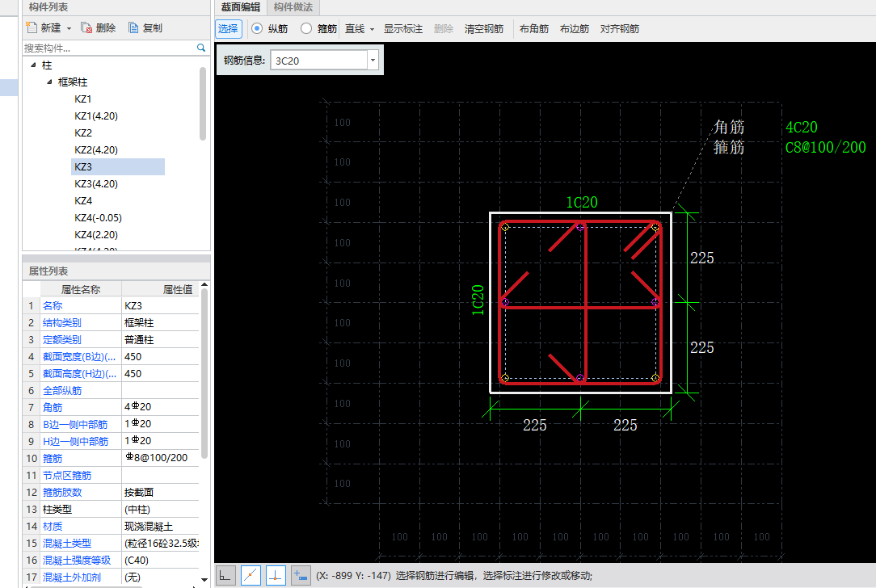Viewport: 876px width, 588px height.
Task: Select the 箍筋 radio button
Action: click(306, 28)
